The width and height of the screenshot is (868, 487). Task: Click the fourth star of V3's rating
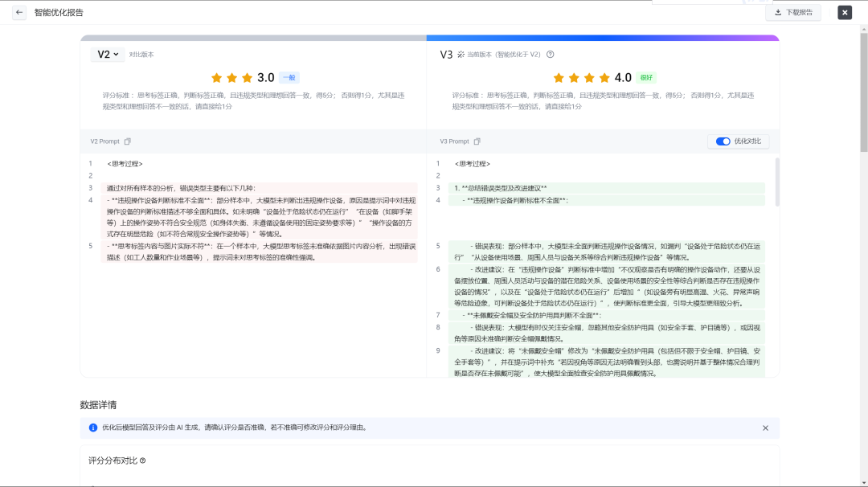(604, 78)
